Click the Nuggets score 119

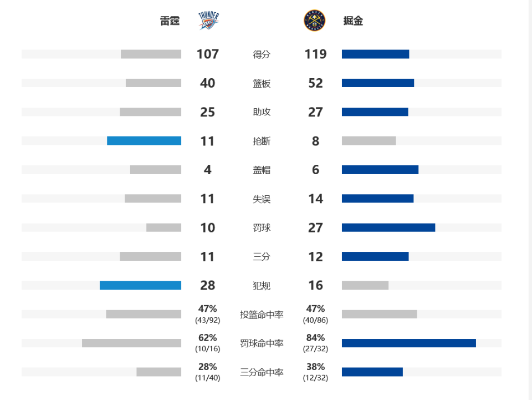(315, 54)
